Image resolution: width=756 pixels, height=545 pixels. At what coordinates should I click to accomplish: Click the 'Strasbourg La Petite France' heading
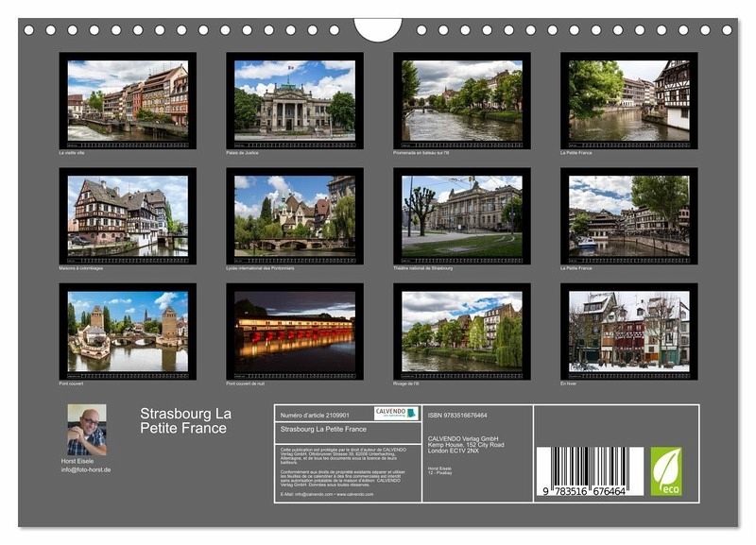tap(185, 421)
